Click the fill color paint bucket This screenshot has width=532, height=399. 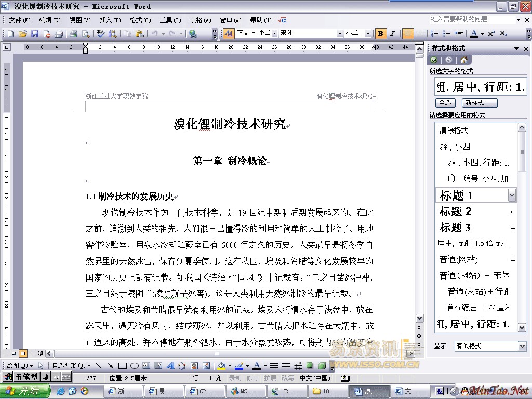221,366
